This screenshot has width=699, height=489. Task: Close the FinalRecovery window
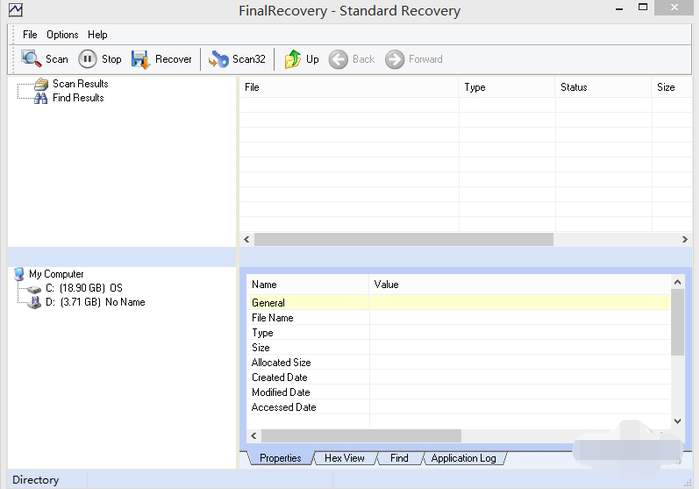click(x=674, y=8)
